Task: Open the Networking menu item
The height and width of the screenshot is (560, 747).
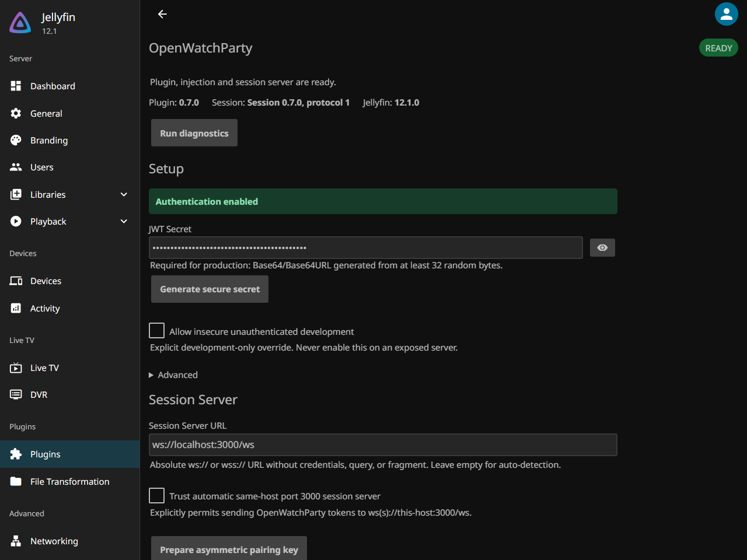Action: pyautogui.click(x=70, y=541)
